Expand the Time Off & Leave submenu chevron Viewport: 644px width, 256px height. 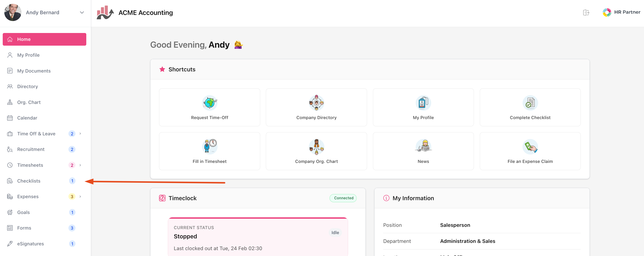[x=80, y=134]
